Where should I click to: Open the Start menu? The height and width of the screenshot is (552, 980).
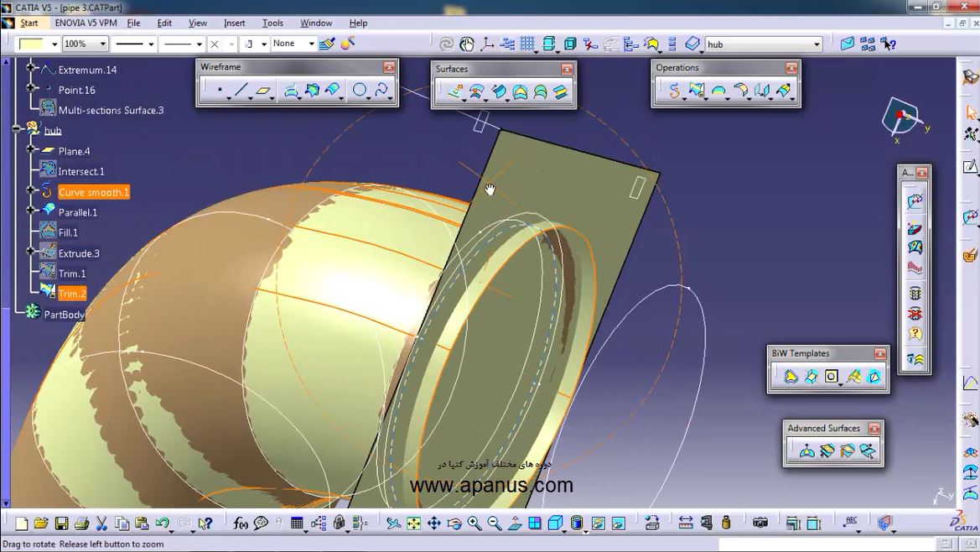29,23
